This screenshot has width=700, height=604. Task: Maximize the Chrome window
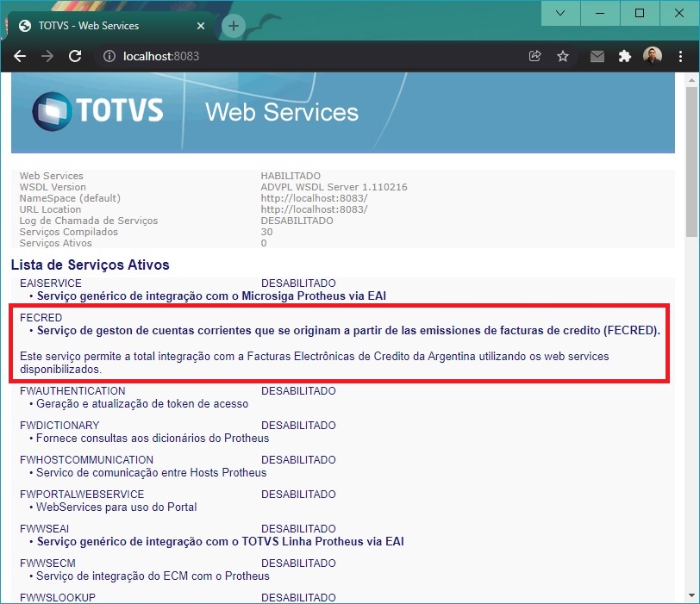(x=640, y=13)
